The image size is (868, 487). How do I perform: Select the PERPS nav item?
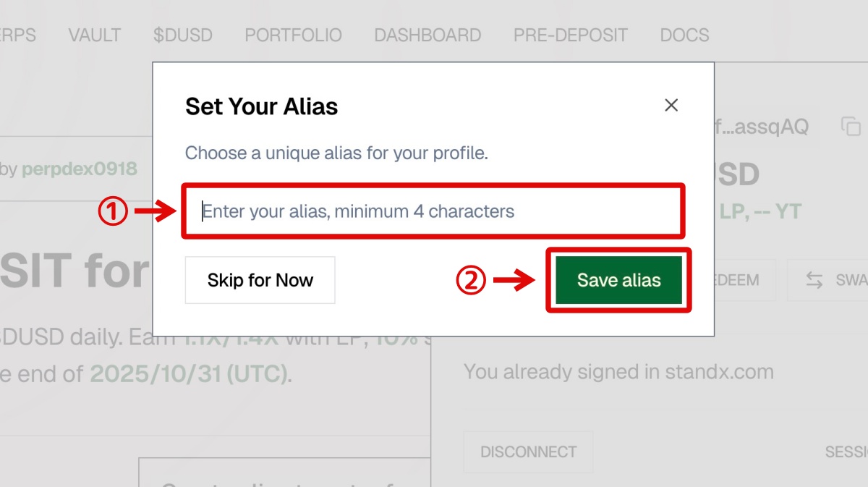pyautogui.click(x=16, y=35)
